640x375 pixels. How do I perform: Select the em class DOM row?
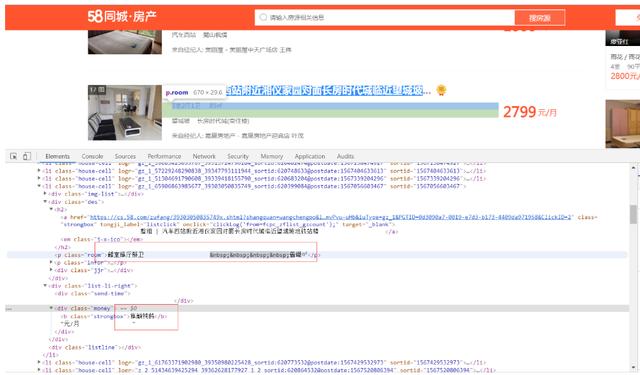(x=102, y=240)
